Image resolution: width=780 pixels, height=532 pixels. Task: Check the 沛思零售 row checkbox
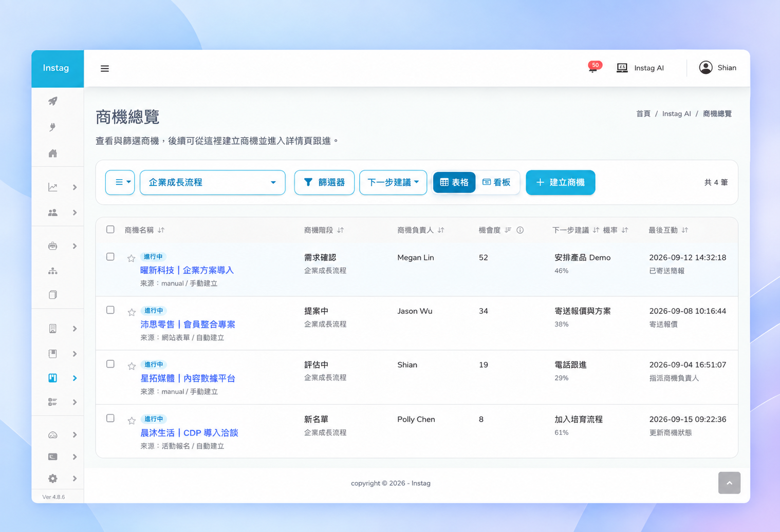[x=110, y=310]
